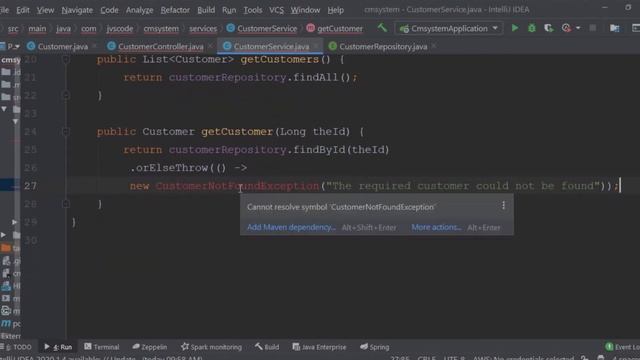Open the VCS menu
640x360 pixels.
pos(276,10)
